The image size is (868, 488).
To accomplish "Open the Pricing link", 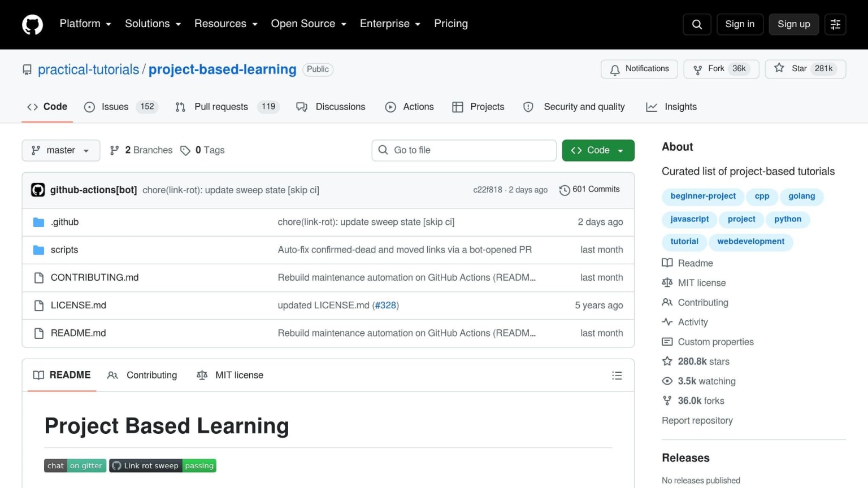I will point(451,24).
